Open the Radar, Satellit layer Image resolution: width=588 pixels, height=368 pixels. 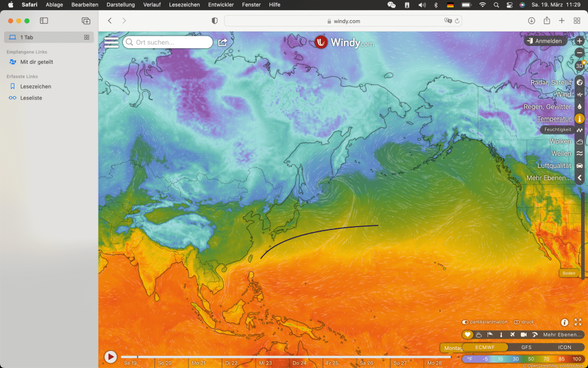[x=579, y=82]
